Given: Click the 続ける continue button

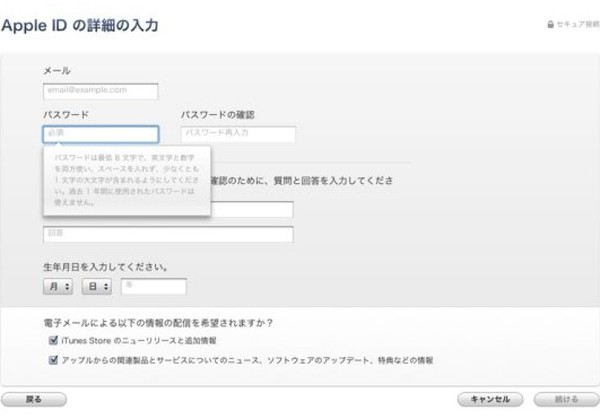Looking at the screenshot, I should [x=566, y=399].
